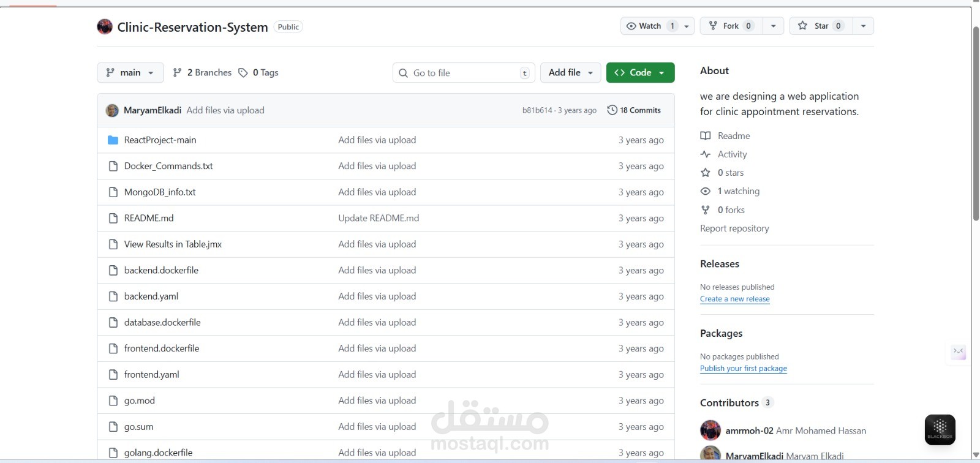
Task: Click the fork icon beside 0 forks
Action: (706, 209)
